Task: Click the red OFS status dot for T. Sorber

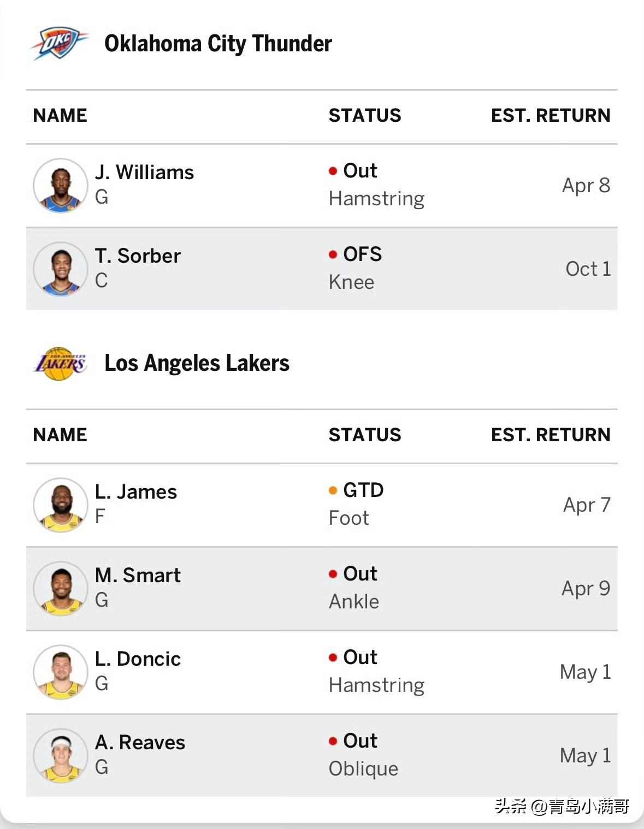Action: point(333,254)
